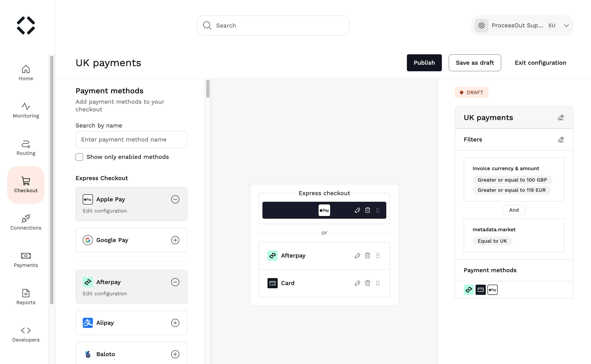Click the Payments sidebar icon
591x364 pixels.
25,259
